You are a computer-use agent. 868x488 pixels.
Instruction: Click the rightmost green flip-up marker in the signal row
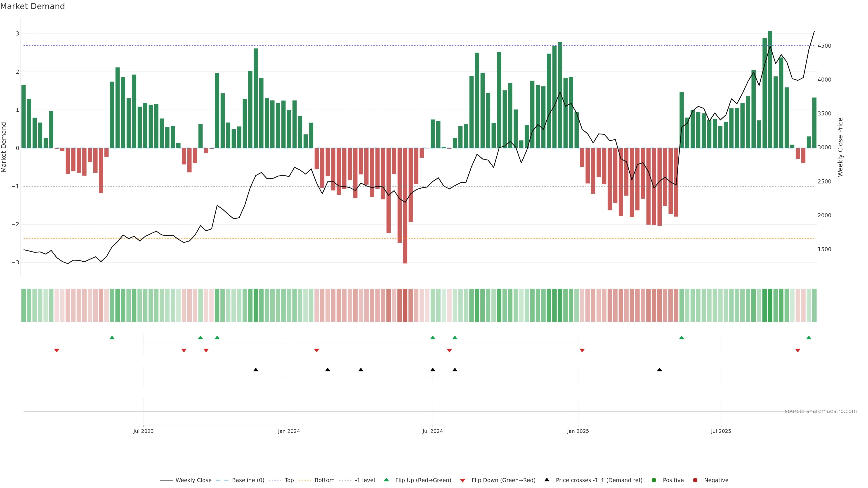(809, 338)
